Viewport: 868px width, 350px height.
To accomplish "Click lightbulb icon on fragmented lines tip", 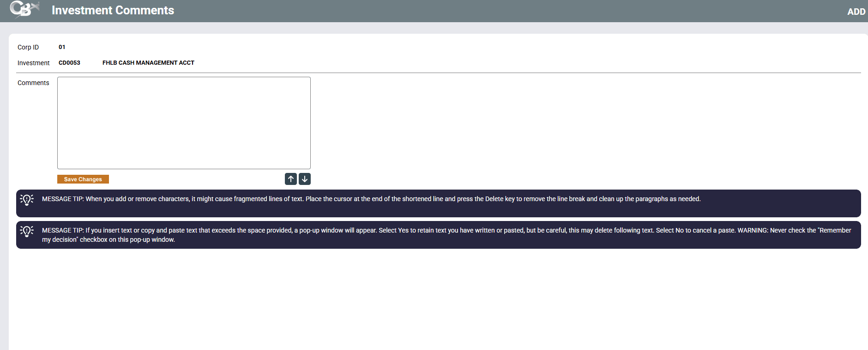I will pos(27,199).
